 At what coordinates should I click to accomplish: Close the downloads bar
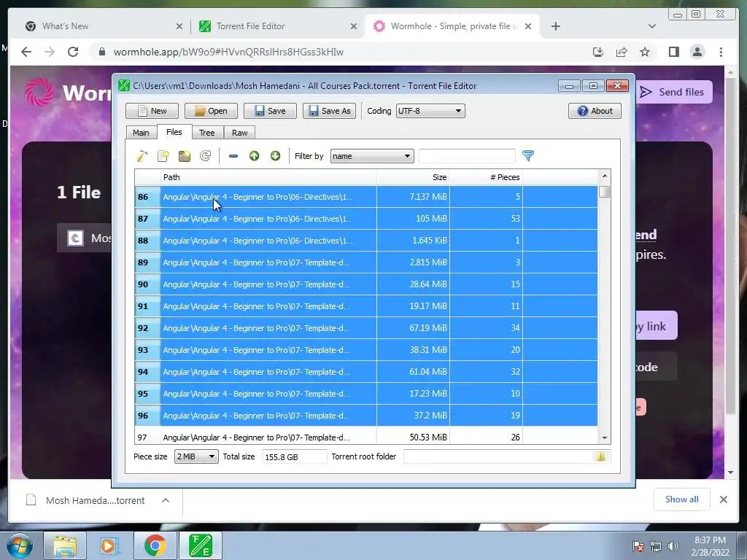pos(723,499)
